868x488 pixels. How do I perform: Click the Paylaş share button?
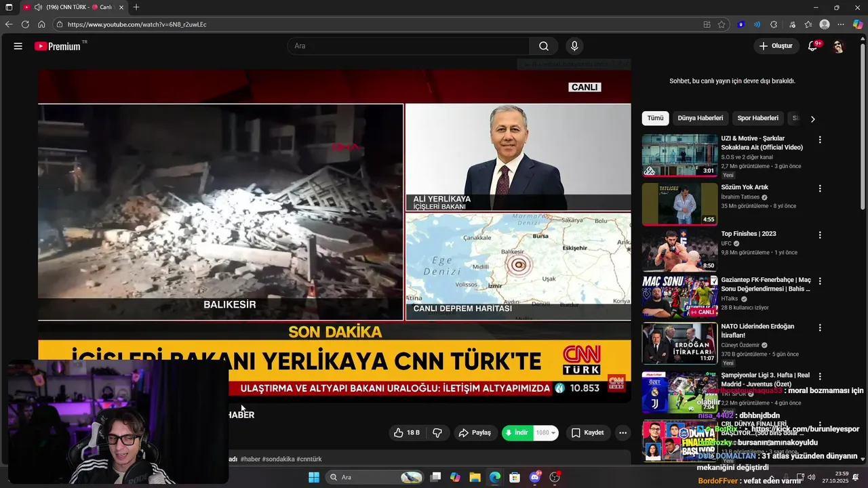474,432
